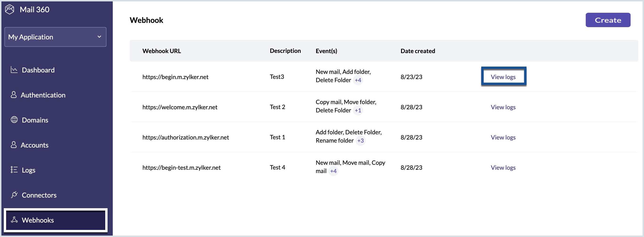Click the https://welcome.m.zylker.net URL
The height and width of the screenshot is (237, 644).
180,107
